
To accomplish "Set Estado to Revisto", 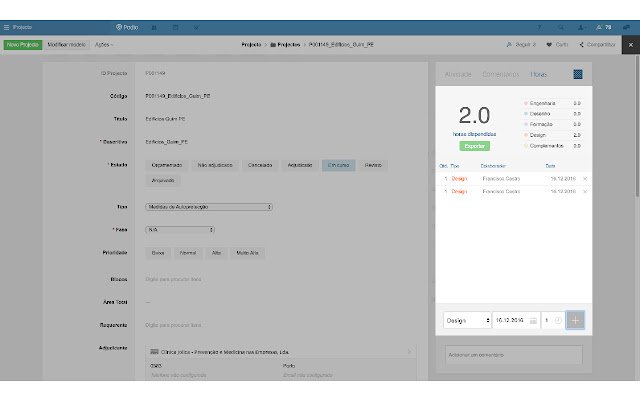I will tap(373, 165).
